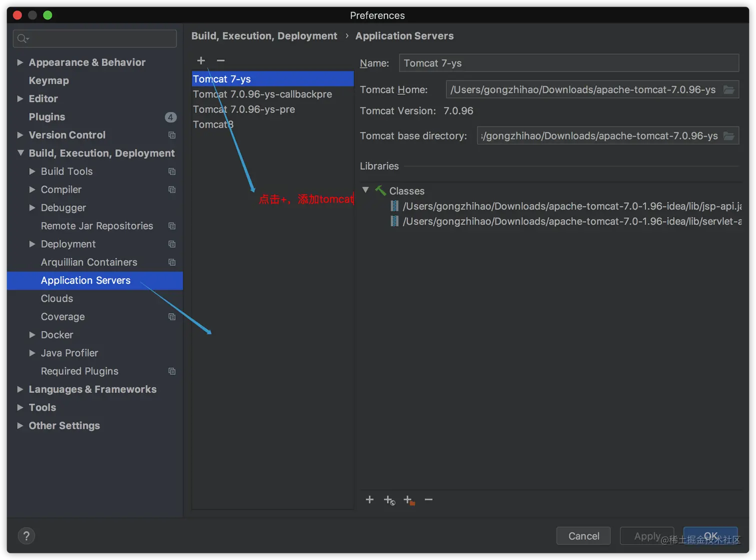Click project-level icon next to Required Plugins
756x560 pixels.
pyautogui.click(x=172, y=371)
